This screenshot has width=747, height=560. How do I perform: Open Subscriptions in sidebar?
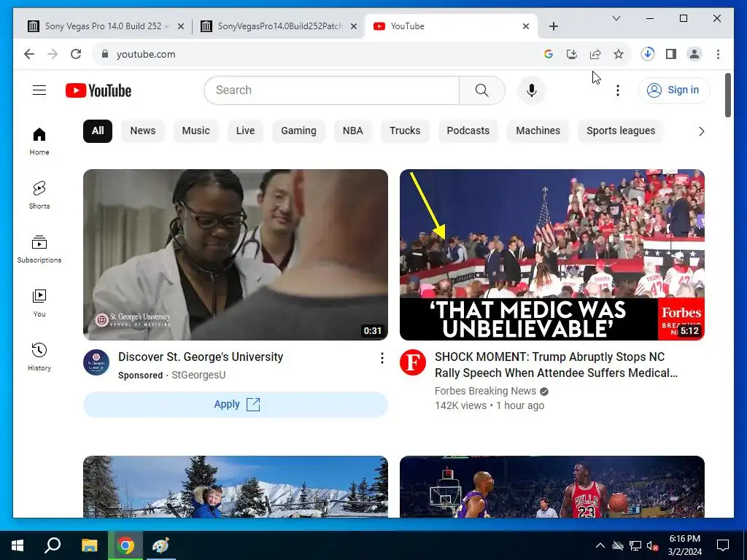click(x=39, y=249)
